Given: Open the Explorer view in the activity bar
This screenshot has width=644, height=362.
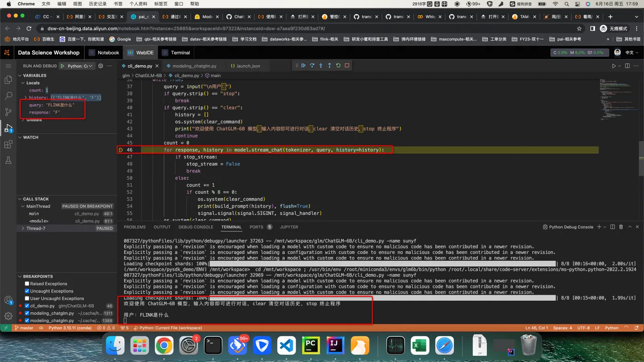Looking at the screenshot, I should 8,80.
